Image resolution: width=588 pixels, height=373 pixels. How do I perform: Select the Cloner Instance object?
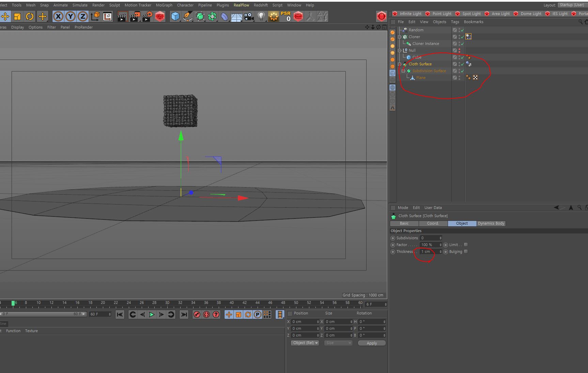(425, 44)
